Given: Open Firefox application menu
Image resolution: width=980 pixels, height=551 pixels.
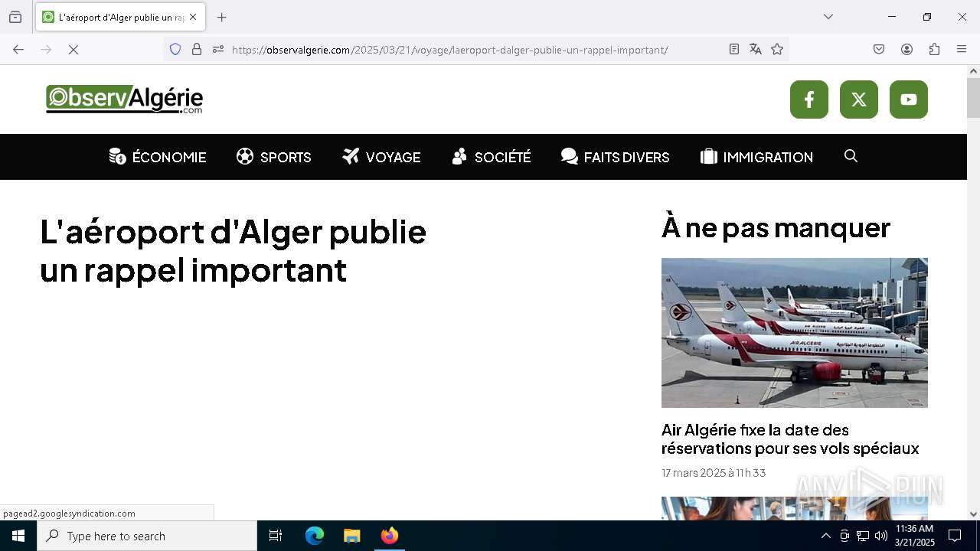Looking at the screenshot, I should (962, 50).
